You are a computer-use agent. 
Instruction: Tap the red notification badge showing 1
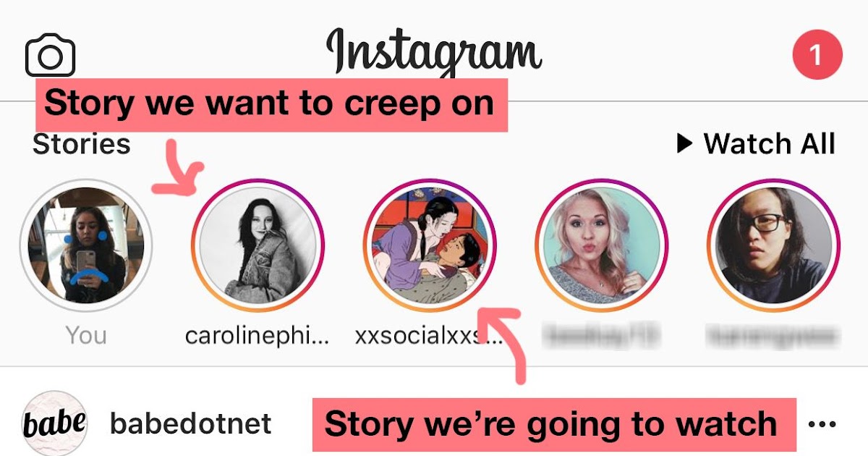[x=817, y=54]
